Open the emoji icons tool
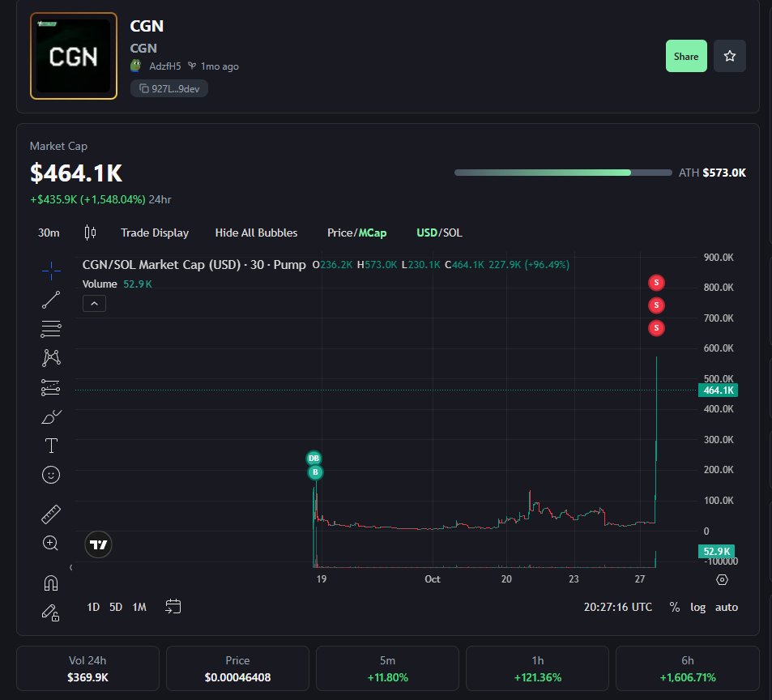 (x=51, y=475)
